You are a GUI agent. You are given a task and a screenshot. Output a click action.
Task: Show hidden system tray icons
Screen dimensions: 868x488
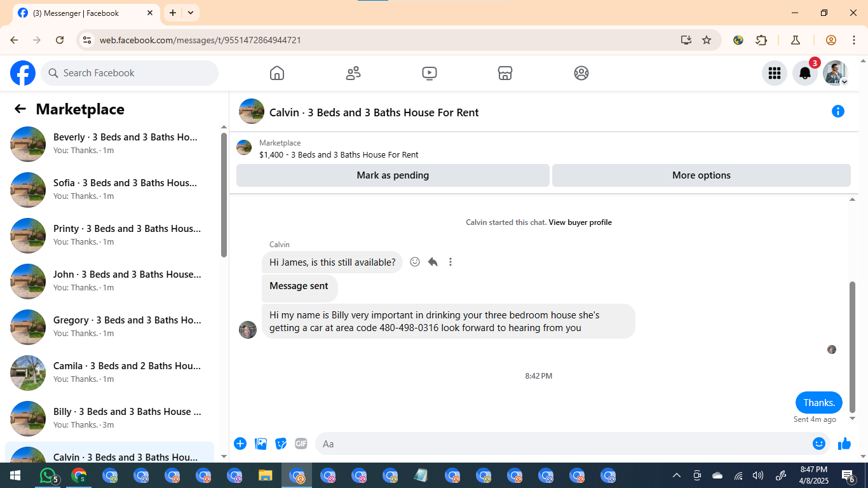pos(677,475)
